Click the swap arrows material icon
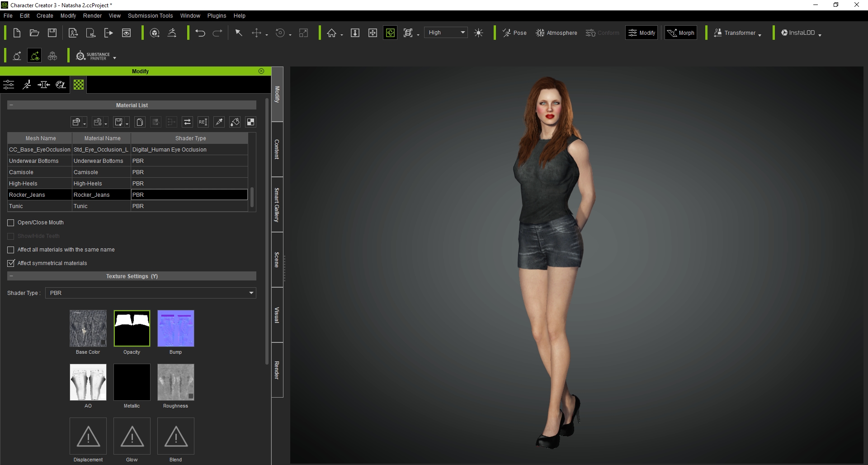Screen dimensions: 868x465 point(187,122)
